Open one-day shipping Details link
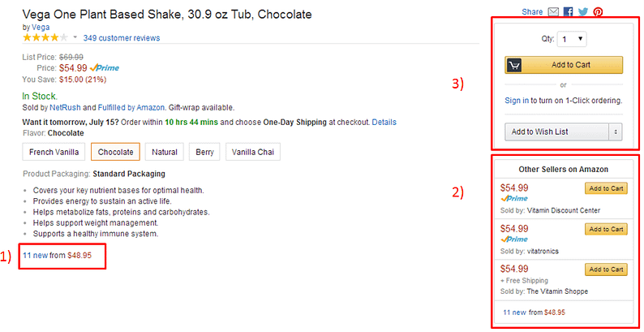The height and width of the screenshot is (332, 644). tap(384, 122)
